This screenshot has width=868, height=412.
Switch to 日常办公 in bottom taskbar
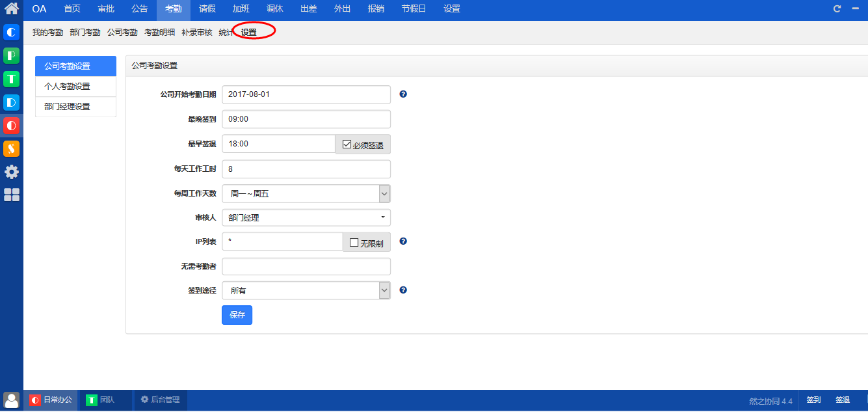[51, 400]
